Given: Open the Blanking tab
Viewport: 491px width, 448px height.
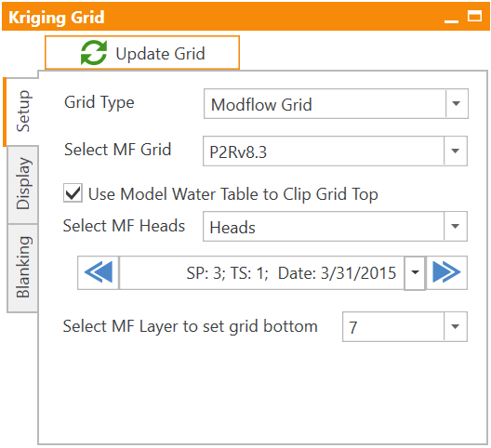Looking at the screenshot, I should (23, 268).
